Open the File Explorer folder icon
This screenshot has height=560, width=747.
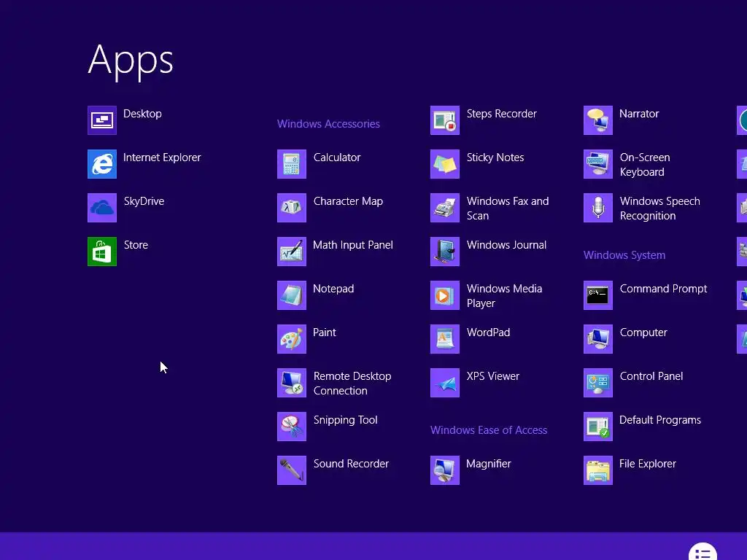pos(598,470)
